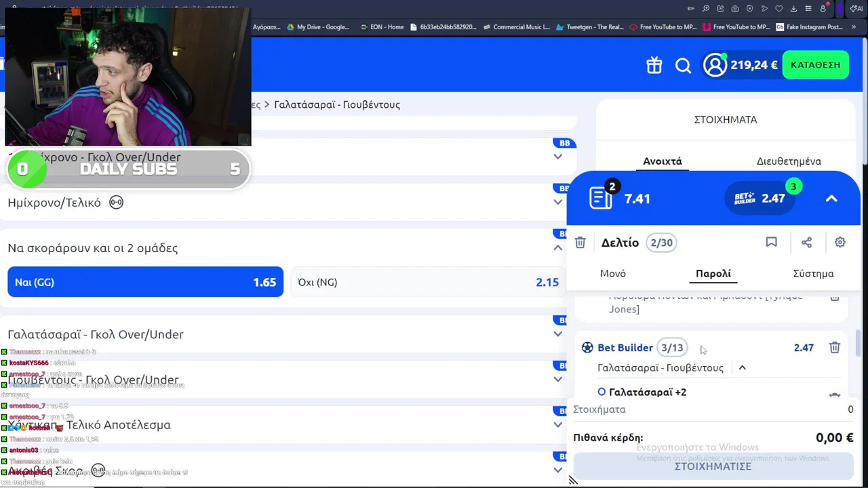Click the browser camera snapshot icon
The width and height of the screenshot is (868, 488).
tap(735, 9)
